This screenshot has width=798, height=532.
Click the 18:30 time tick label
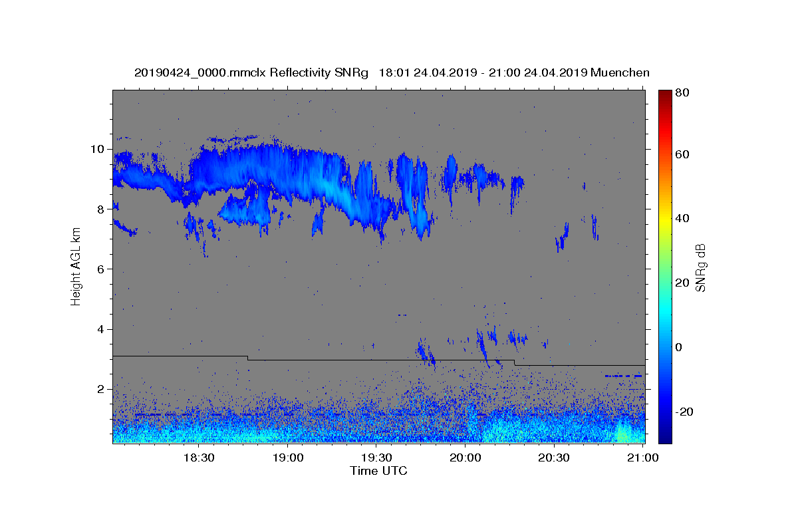[199, 458]
